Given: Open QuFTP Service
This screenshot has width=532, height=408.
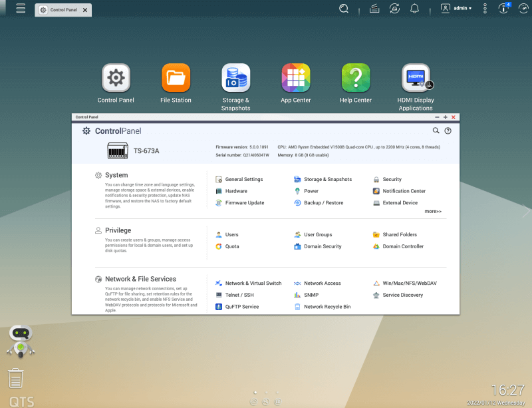Looking at the screenshot, I should pos(237,307).
